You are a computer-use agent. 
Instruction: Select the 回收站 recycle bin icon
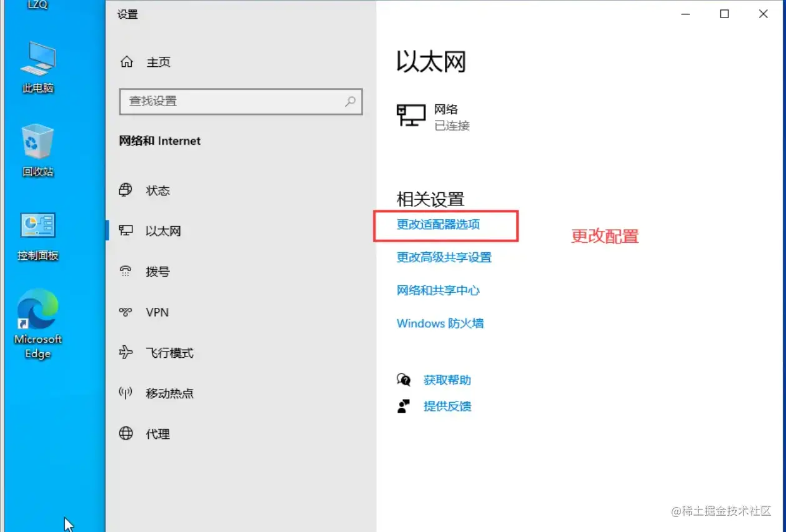[x=38, y=150]
